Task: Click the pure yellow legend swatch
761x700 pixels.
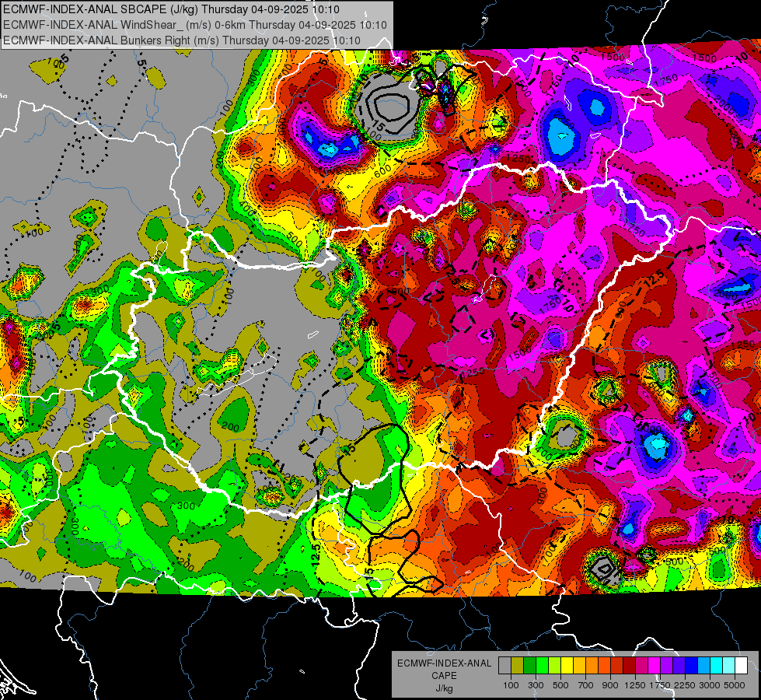Action: pos(567,665)
